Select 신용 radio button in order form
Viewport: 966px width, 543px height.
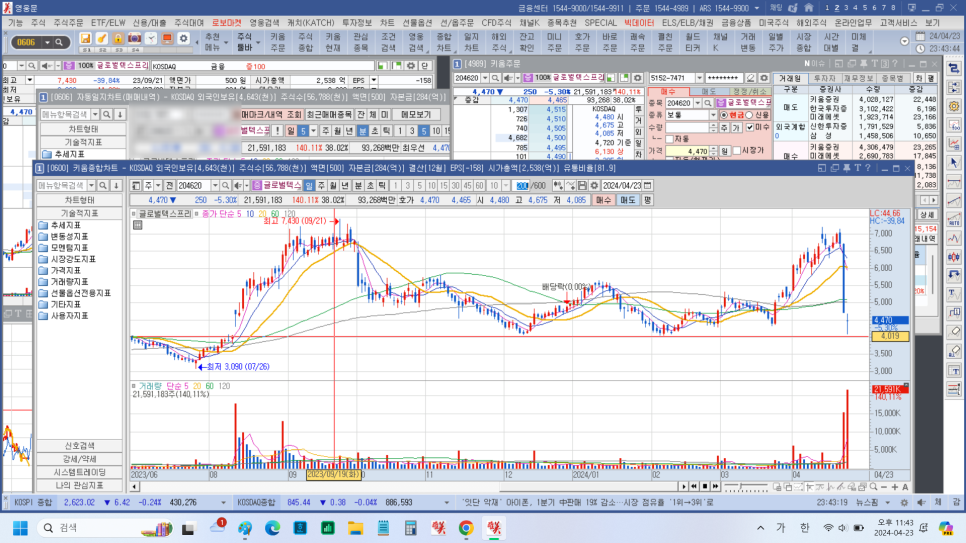tap(750, 115)
